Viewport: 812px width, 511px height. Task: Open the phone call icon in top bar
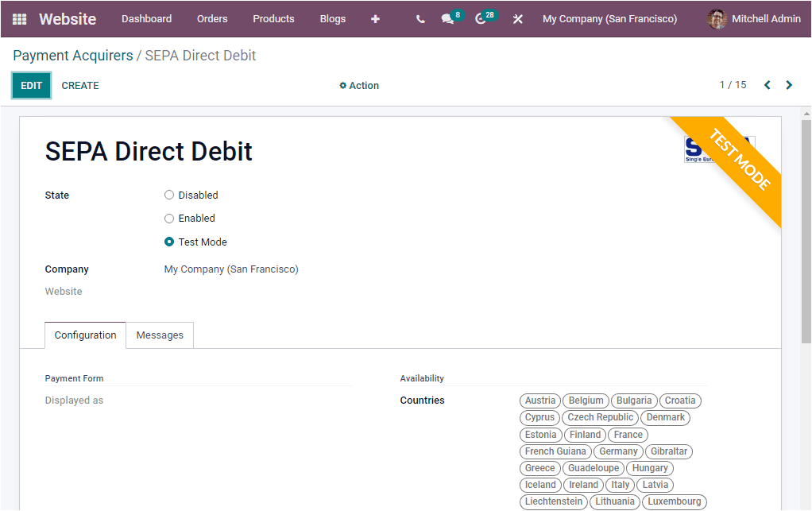[x=420, y=18]
